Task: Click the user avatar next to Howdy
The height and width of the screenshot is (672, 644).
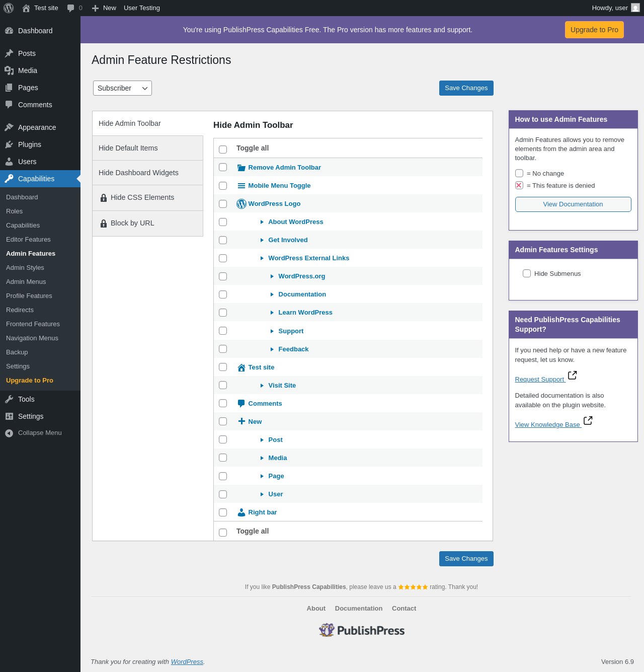Action: pos(635,8)
